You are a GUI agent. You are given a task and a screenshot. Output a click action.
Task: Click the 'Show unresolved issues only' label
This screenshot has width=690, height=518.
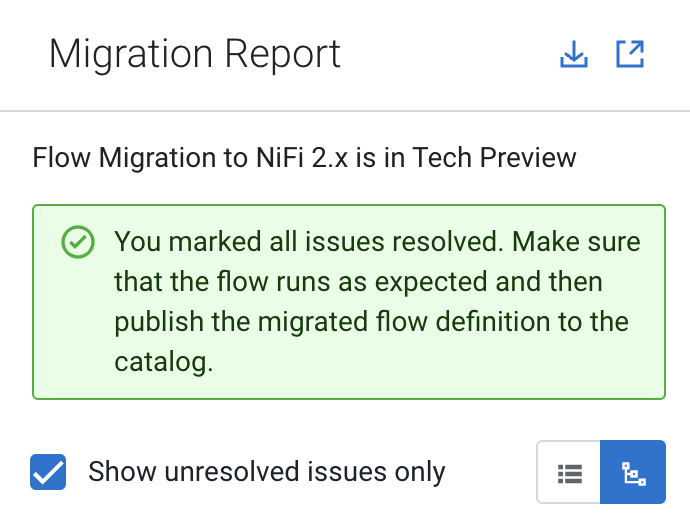pyautogui.click(x=266, y=472)
